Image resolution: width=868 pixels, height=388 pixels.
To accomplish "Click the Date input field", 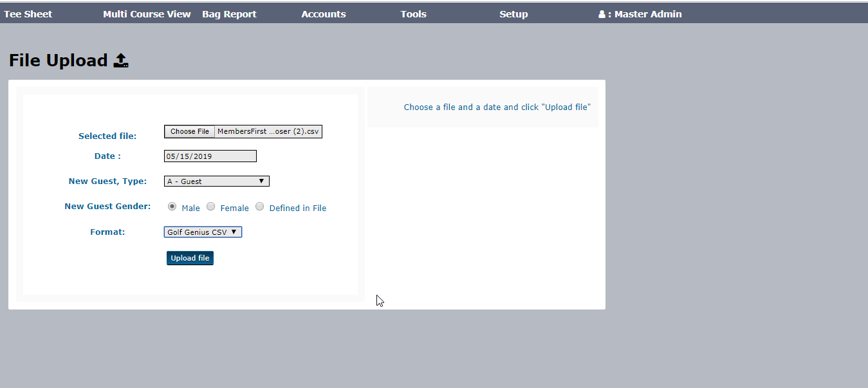I will coord(210,156).
